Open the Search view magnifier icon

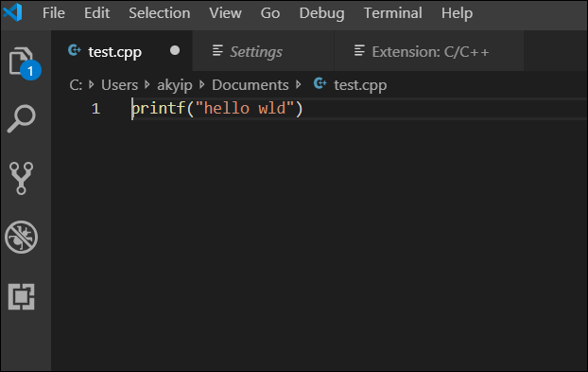[x=22, y=118]
